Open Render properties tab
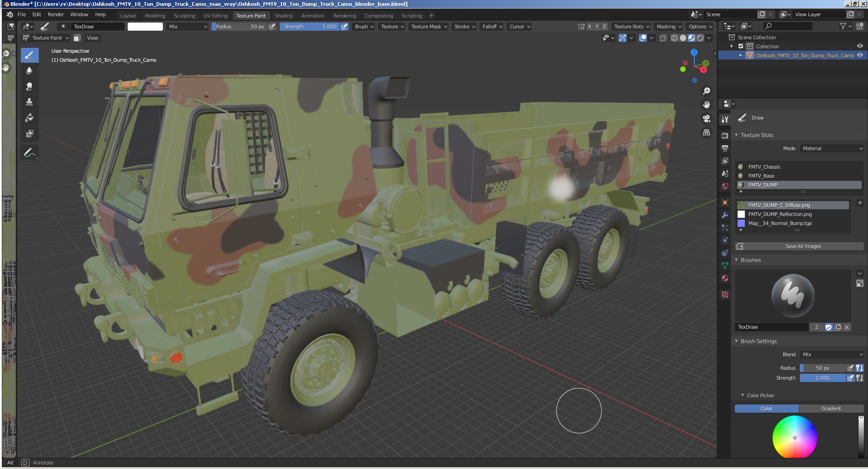Image resolution: width=868 pixels, height=469 pixels. coord(725,135)
